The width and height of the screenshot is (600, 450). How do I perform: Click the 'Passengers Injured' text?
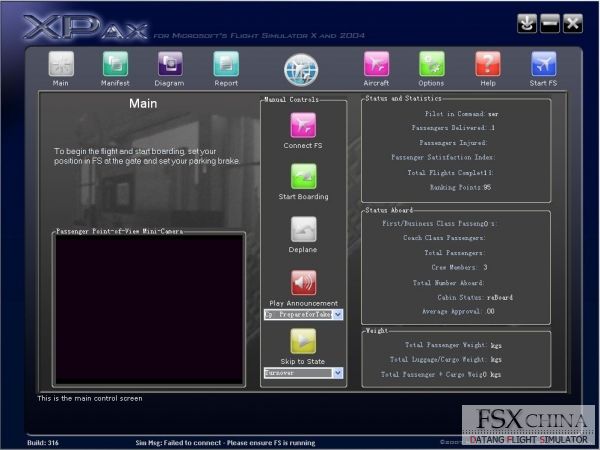pos(453,143)
